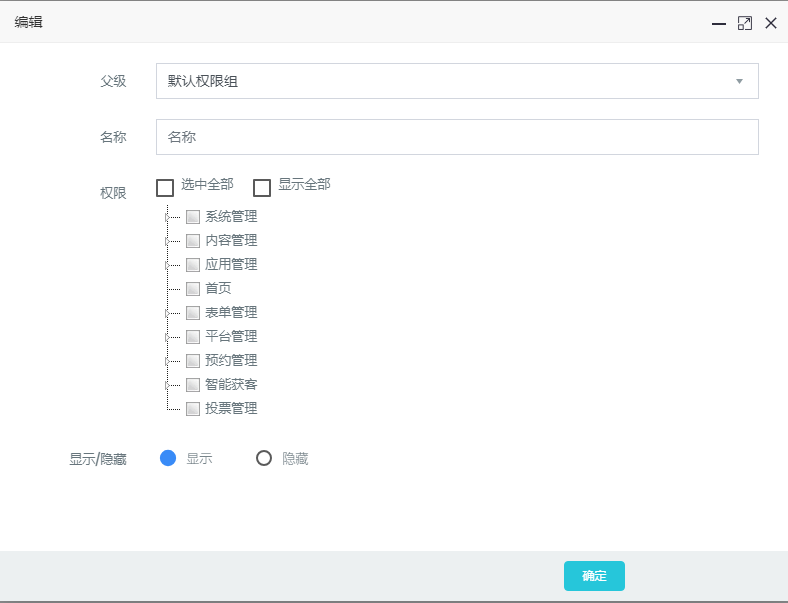Check the 系统管理 permission checkbox
Screen dimensions: 788x603
[193, 216]
